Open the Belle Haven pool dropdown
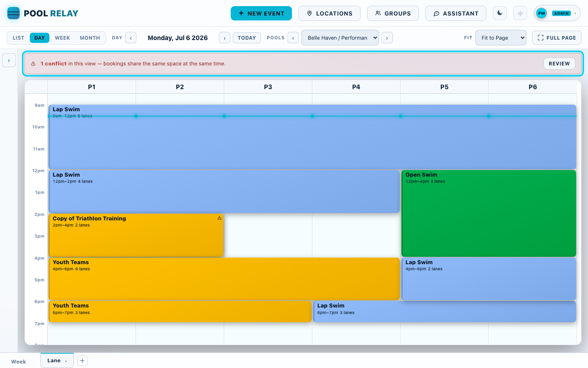The height and width of the screenshot is (368, 588). coord(340,38)
